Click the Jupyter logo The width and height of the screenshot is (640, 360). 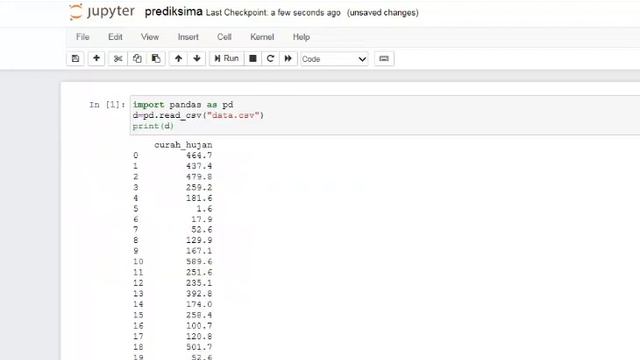[x=102, y=12]
